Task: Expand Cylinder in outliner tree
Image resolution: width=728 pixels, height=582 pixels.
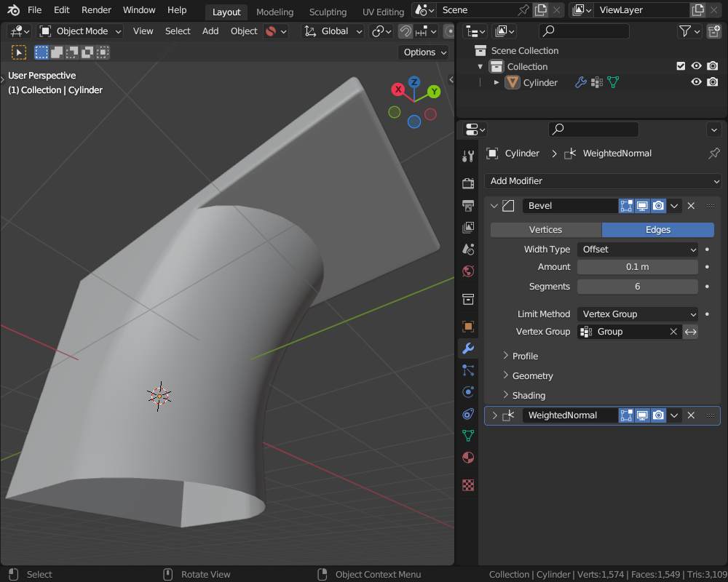Action: (x=496, y=82)
